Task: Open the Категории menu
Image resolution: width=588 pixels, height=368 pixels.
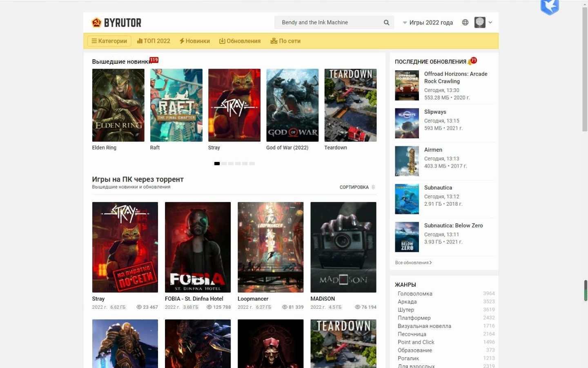Action: coord(109,41)
